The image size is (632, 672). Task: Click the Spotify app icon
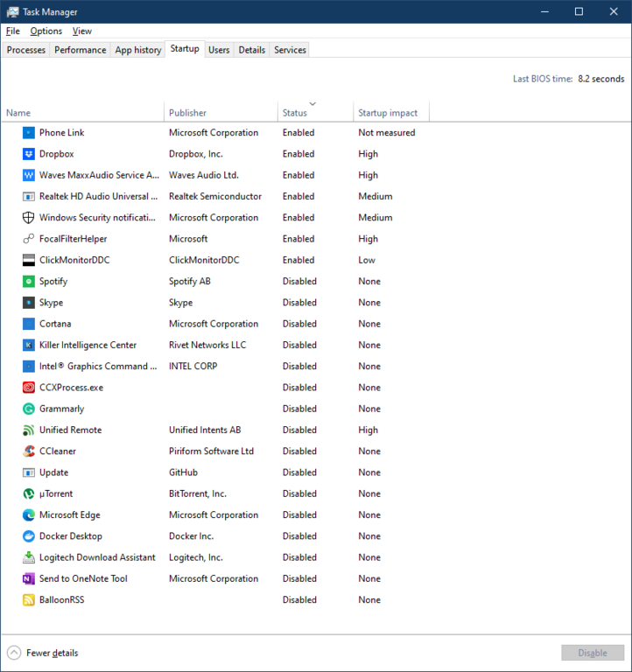click(28, 282)
